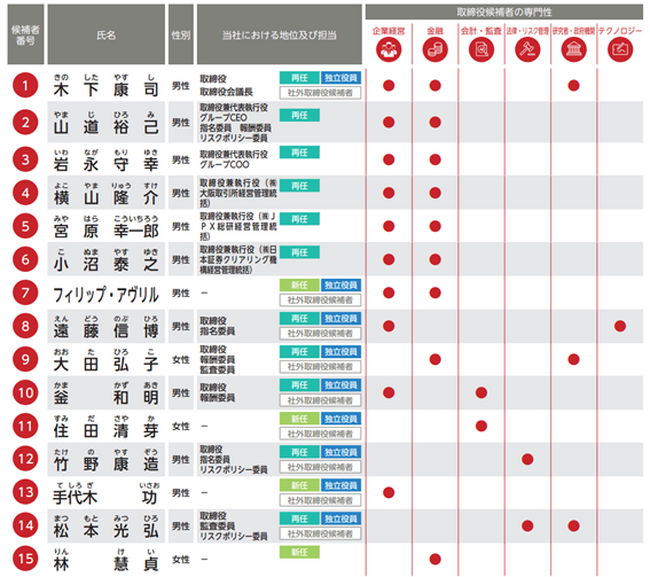Image resolution: width=650 pixels, height=577 pixels.
Task: Select candidate number 10 red badge
Action: click(x=25, y=393)
